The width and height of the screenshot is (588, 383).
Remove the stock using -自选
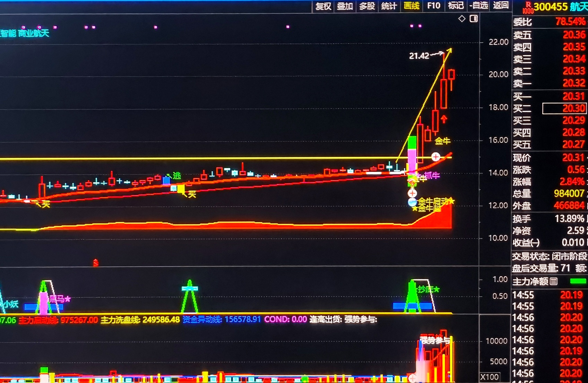click(479, 6)
